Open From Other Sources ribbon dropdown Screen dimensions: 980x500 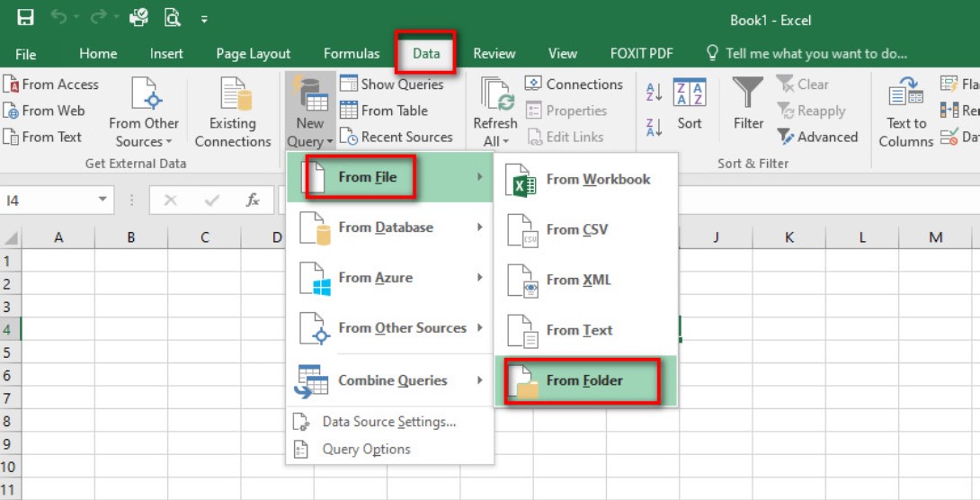coord(144,112)
